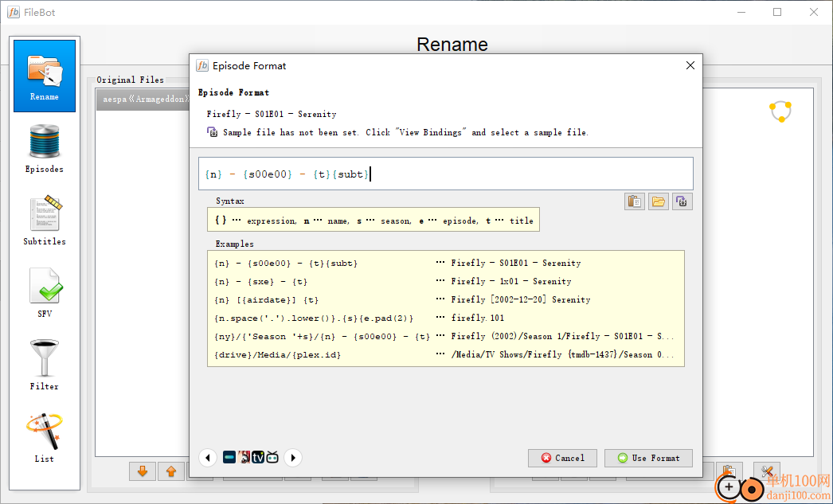Click the sample file binding icon

click(212, 132)
